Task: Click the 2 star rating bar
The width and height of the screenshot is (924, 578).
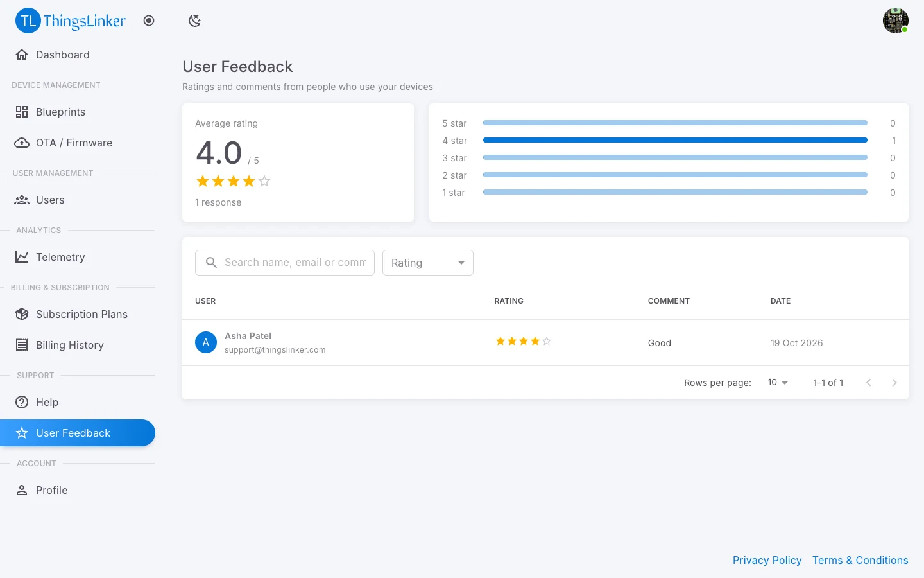Action: tap(675, 175)
